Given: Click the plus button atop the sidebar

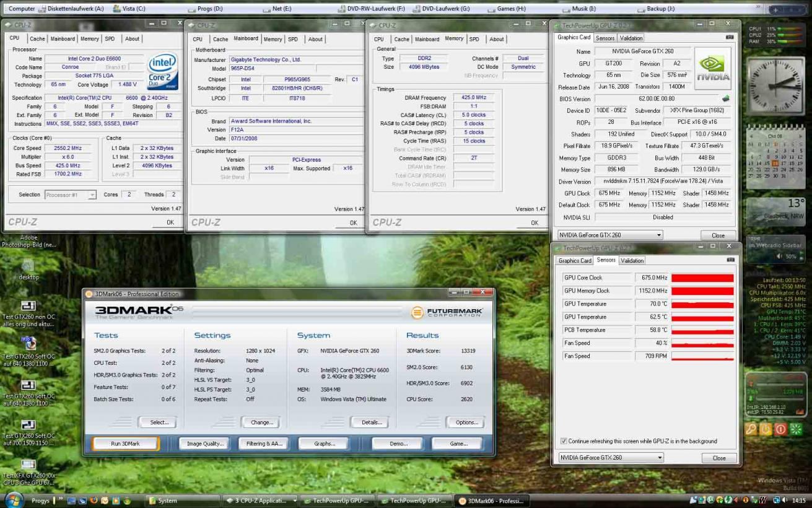Looking at the screenshot, I should point(776,9).
